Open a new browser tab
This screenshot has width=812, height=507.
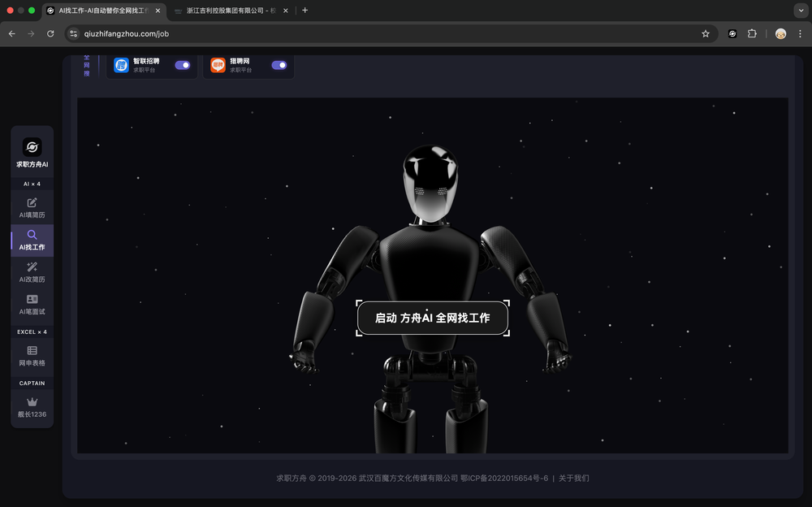[x=304, y=11]
